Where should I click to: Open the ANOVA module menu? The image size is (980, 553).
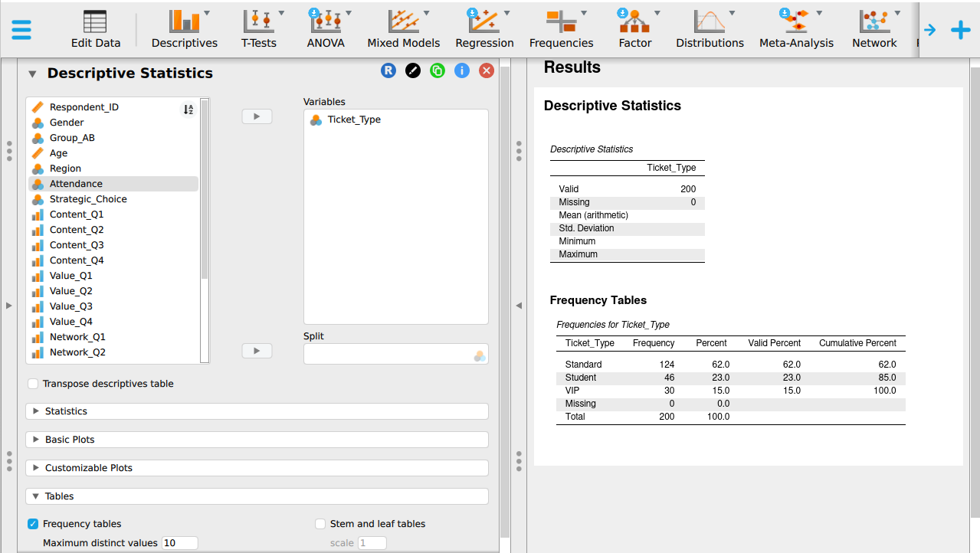(x=326, y=29)
